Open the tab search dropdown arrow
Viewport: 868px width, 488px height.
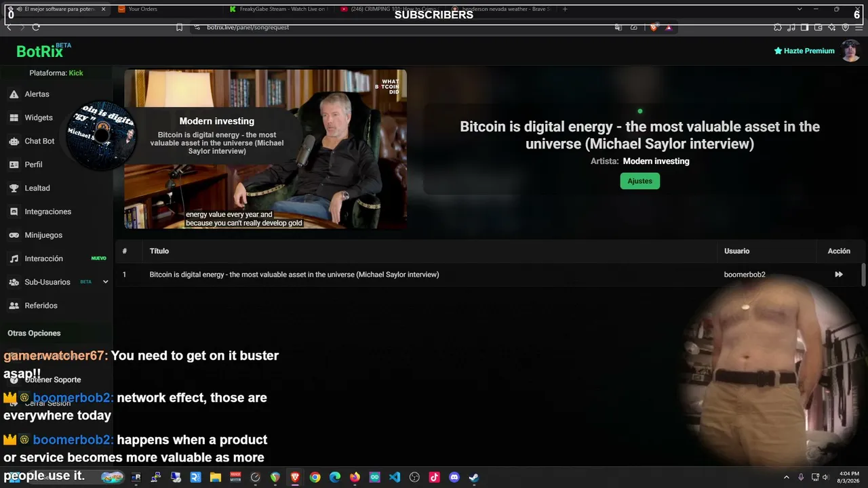(x=800, y=9)
